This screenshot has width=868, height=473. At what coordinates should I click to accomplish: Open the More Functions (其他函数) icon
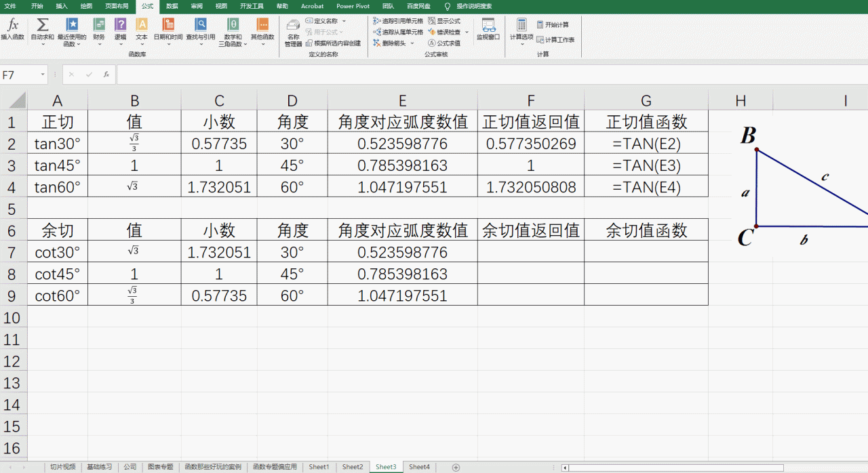262,25
